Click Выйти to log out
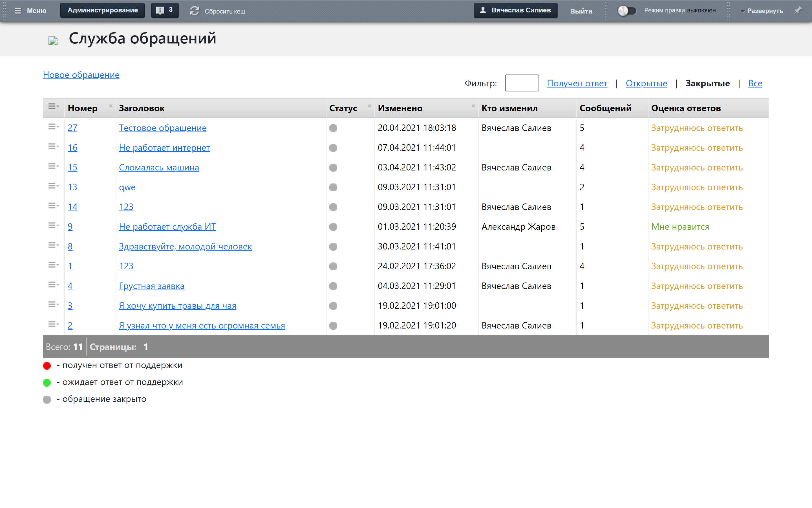The height and width of the screenshot is (508, 812). coord(581,11)
